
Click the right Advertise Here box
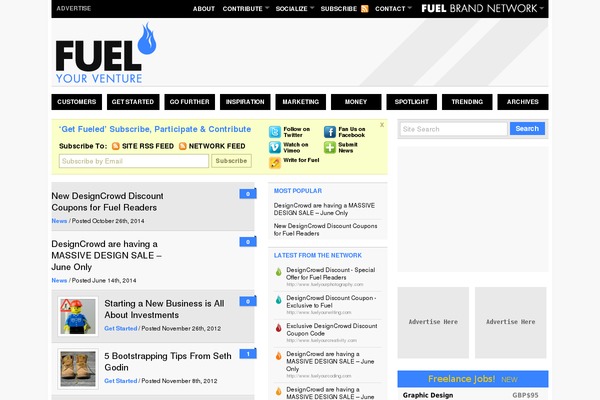pos(511,323)
